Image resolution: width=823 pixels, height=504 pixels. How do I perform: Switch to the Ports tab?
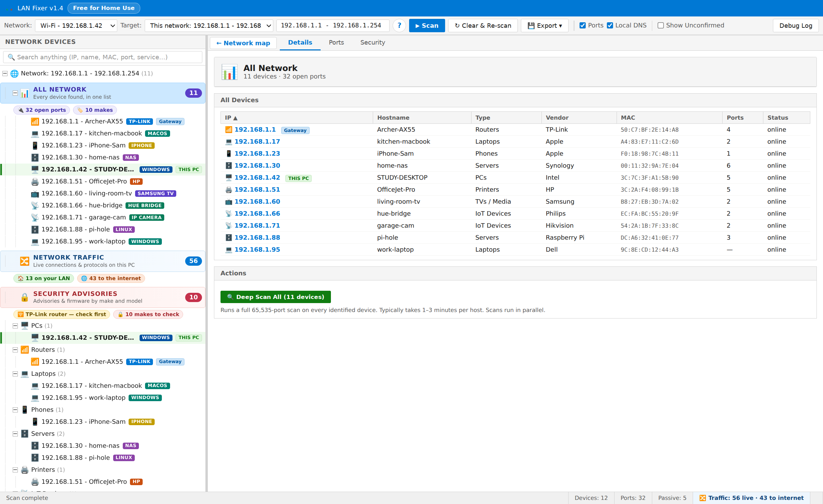coord(336,43)
